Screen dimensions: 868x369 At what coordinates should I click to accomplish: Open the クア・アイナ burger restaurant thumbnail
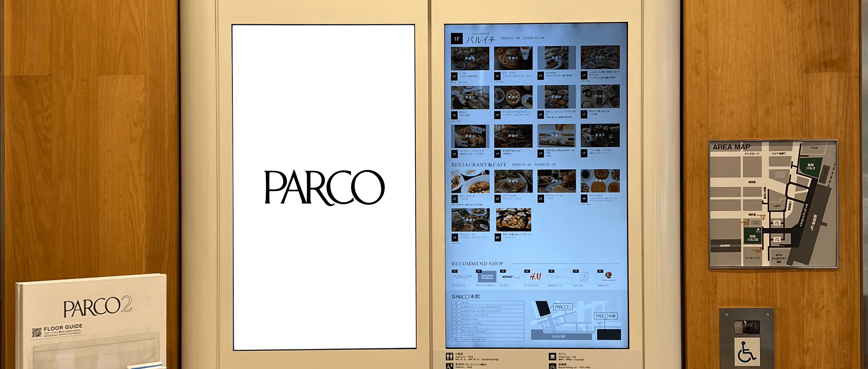(513, 58)
